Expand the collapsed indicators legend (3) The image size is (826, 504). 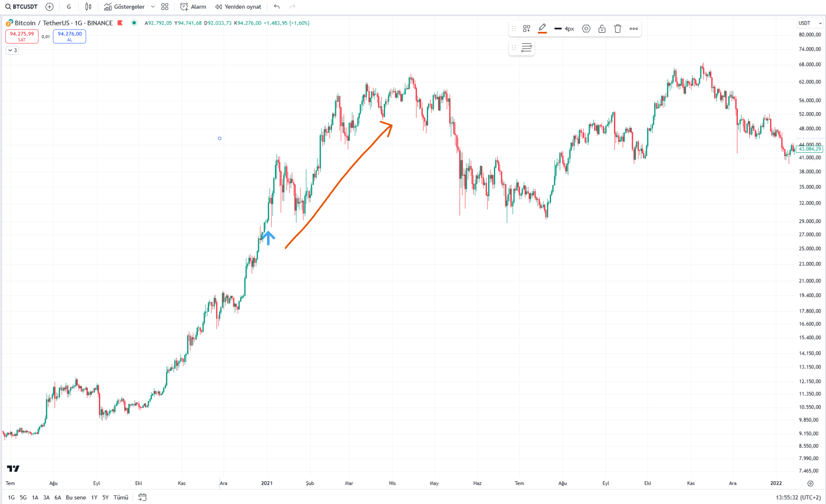click(x=12, y=50)
